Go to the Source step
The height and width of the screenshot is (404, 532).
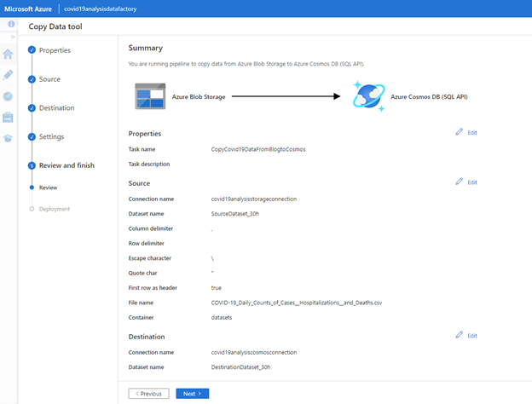pyautogui.click(x=49, y=79)
